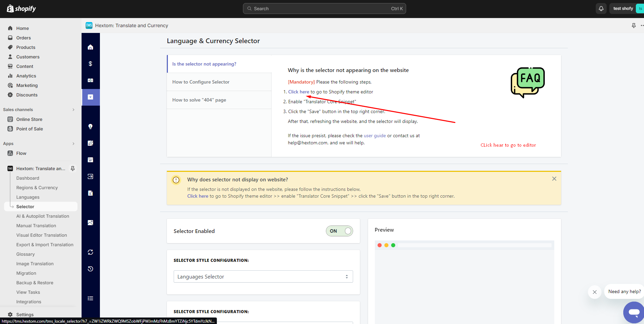Open Image Translation in sidebar list
This screenshot has width=644, height=324.
tap(35, 264)
